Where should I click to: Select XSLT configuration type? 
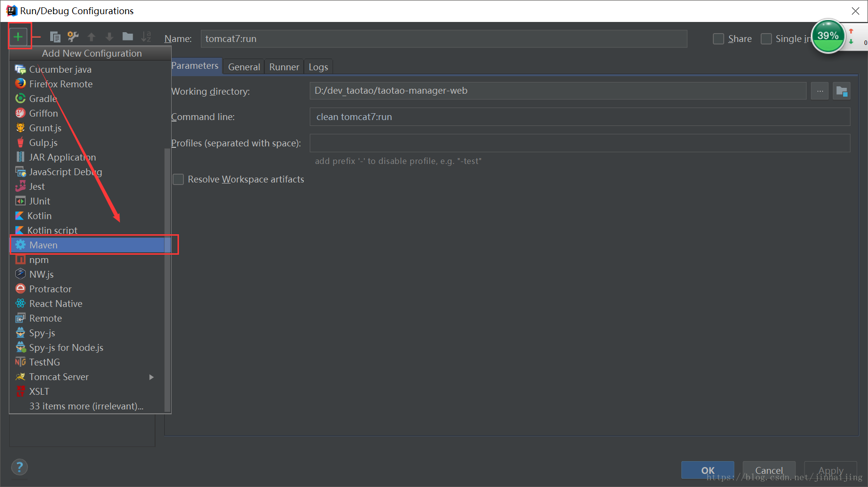coord(88,391)
